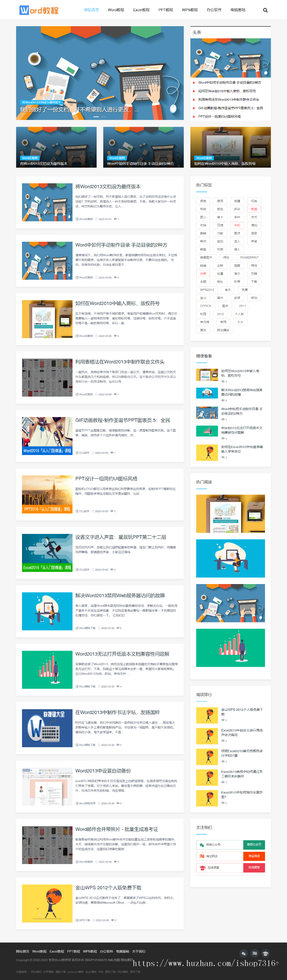Select the 底色 tag in 热门标签
Image resolution: width=287 pixels, height=980 pixels.
203,201
